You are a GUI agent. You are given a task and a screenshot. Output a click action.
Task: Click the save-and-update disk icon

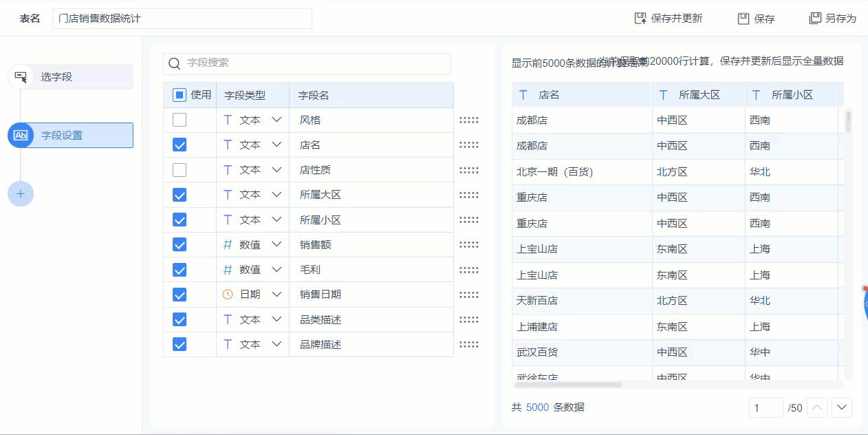pyautogui.click(x=640, y=19)
